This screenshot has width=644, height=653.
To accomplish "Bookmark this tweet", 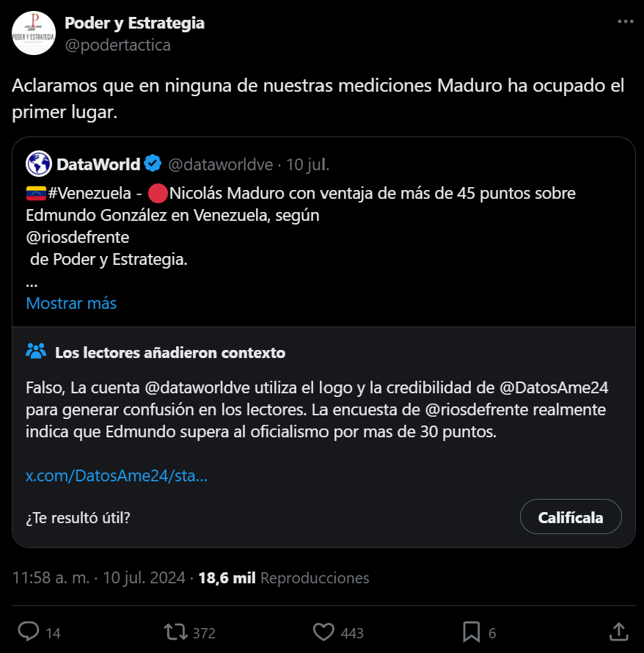I will [x=471, y=632].
